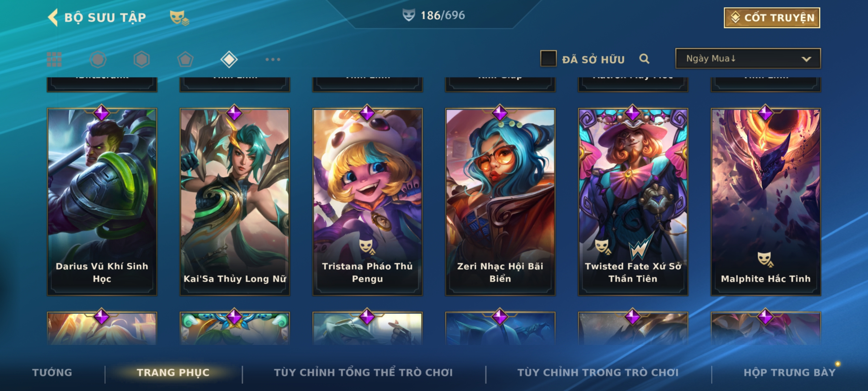Click the 186/696 skin counter
This screenshot has width=868, height=391.
click(x=434, y=15)
